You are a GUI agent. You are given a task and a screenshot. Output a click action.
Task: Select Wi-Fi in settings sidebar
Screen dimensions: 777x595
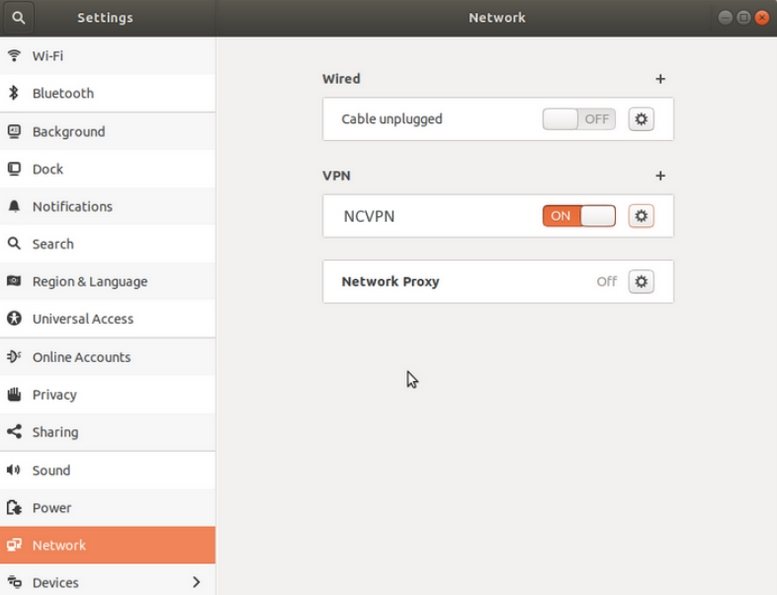click(x=108, y=55)
